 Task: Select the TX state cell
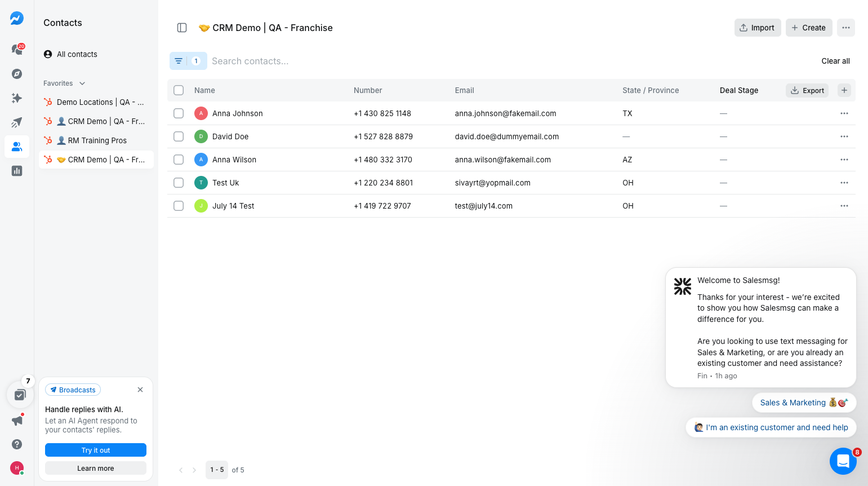pyautogui.click(x=627, y=113)
